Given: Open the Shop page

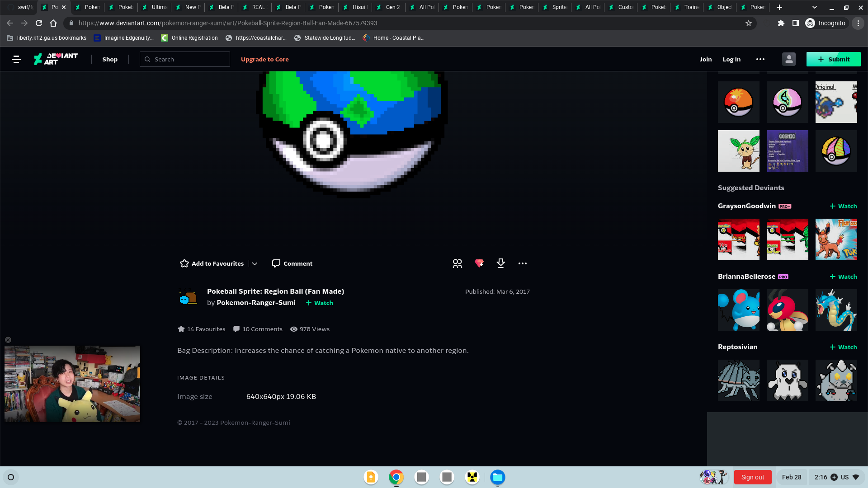Looking at the screenshot, I should [110, 59].
